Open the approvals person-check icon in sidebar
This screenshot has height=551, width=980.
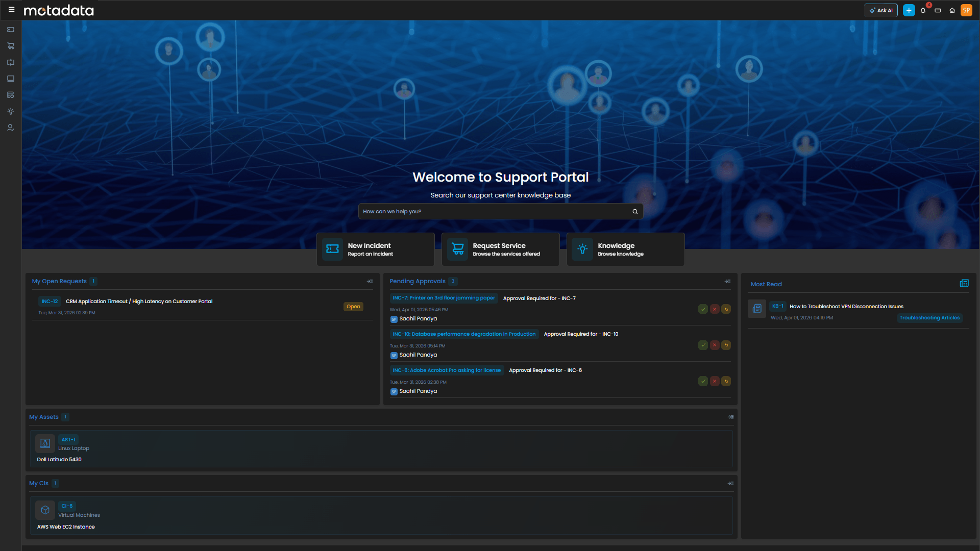pos(10,128)
